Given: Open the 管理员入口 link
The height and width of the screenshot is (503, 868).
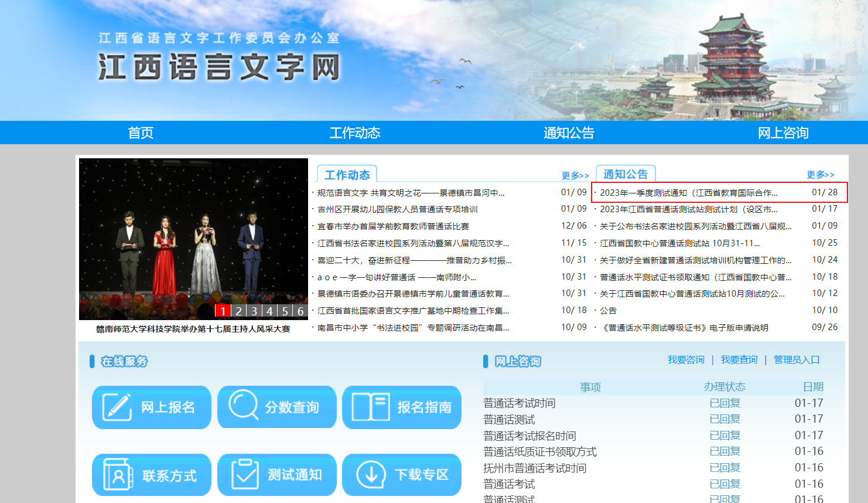Looking at the screenshot, I should pyautogui.click(x=797, y=359).
